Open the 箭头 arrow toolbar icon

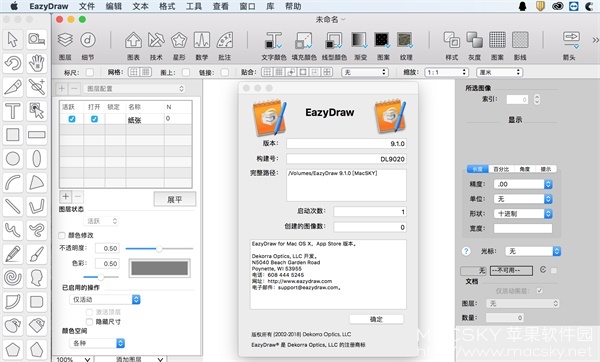[570, 46]
